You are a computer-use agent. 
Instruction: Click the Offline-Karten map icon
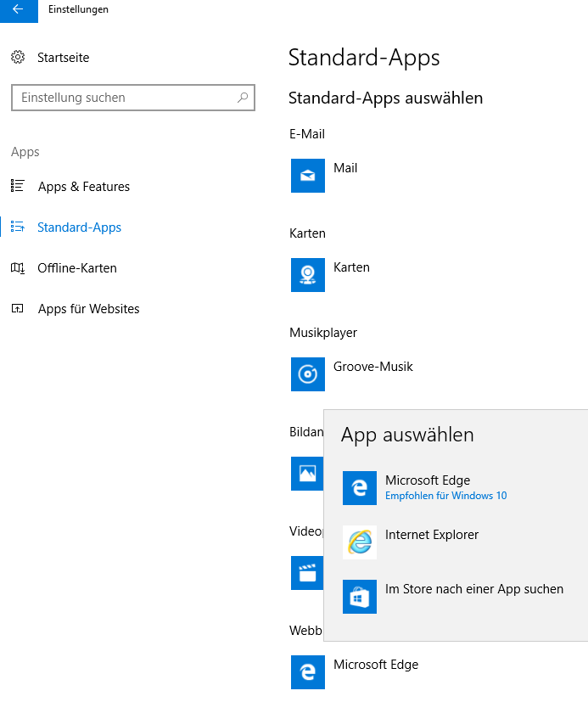click(x=18, y=267)
